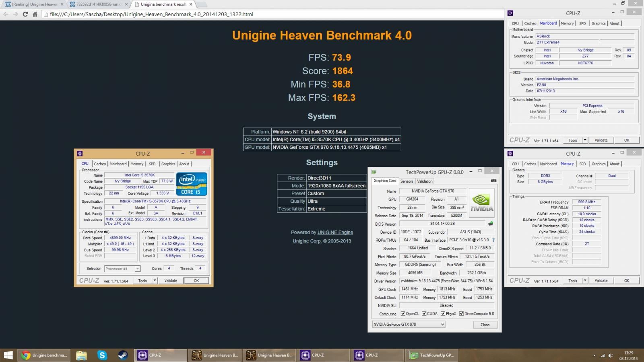Switch to TechPowerUp GPU-Z taskbar button
Screen dimensions: 644x362
coord(432,355)
